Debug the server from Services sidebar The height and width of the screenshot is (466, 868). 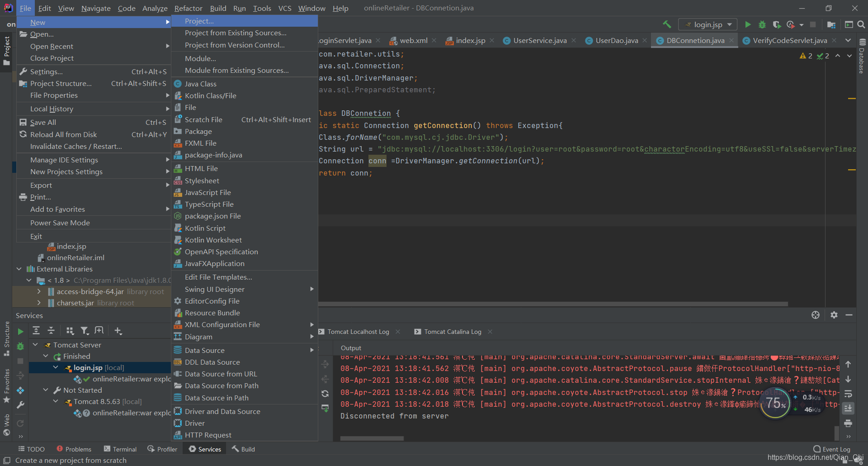pyautogui.click(x=20, y=346)
